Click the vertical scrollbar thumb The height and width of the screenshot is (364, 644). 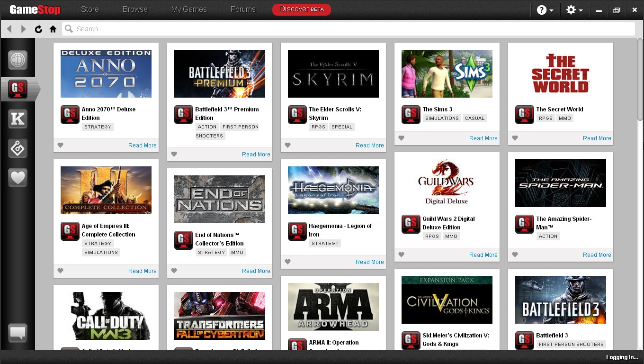(640, 80)
